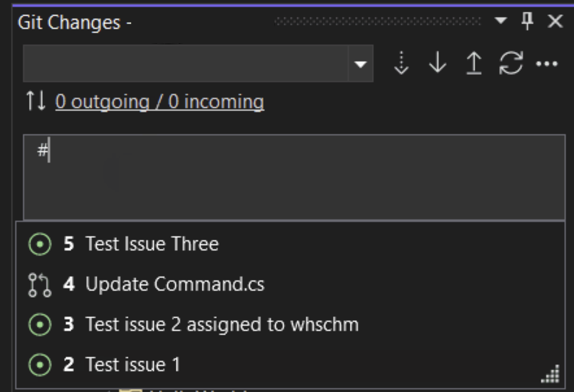Select issue 5 Test Issue Three

pos(290,244)
